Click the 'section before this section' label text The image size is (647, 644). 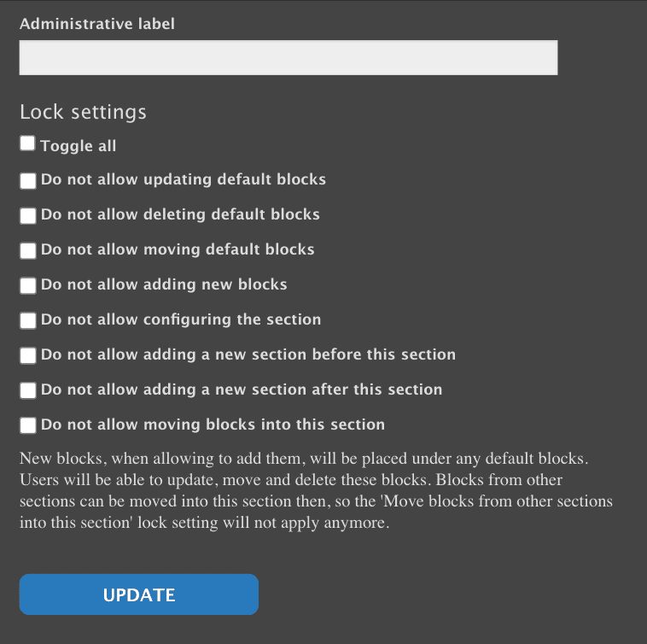tap(248, 354)
